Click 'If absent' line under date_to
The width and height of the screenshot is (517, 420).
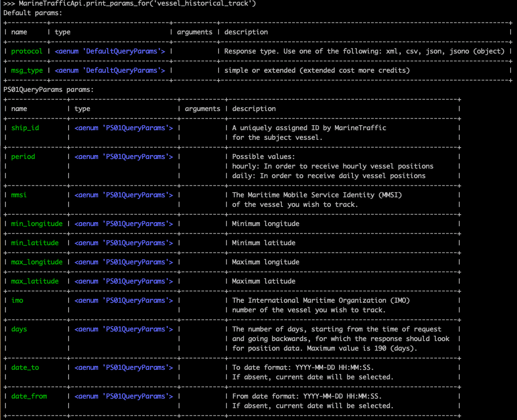point(313,377)
